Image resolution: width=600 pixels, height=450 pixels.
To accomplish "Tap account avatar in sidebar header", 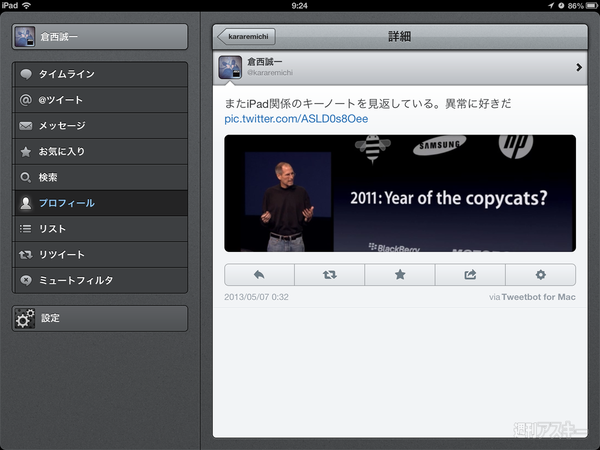I will [25, 37].
